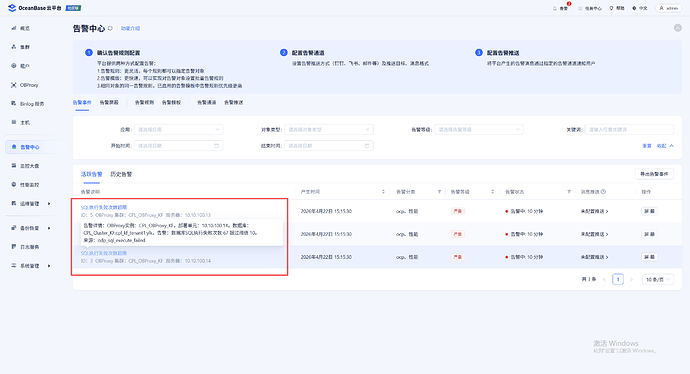Switch to the 告警屏蔽 tab

[x=109, y=103]
